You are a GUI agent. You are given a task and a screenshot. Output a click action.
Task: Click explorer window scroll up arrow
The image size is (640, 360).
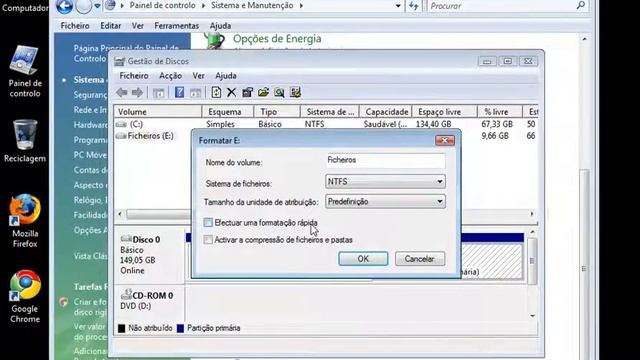pos(584,39)
